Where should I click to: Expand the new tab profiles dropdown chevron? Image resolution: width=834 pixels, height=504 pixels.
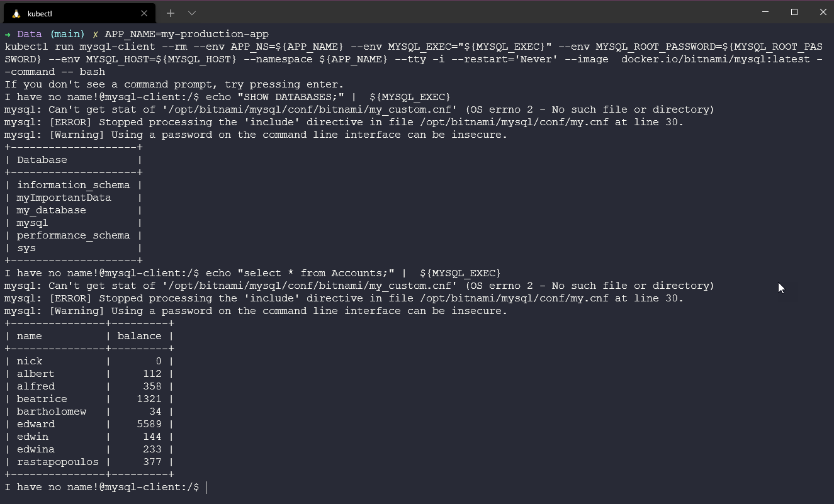point(192,13)
